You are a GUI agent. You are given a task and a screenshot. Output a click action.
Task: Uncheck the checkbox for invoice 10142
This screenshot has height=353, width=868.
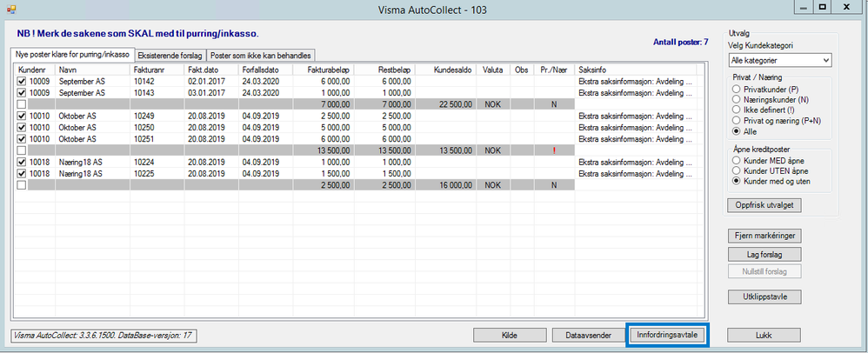[x=22, y=82]
